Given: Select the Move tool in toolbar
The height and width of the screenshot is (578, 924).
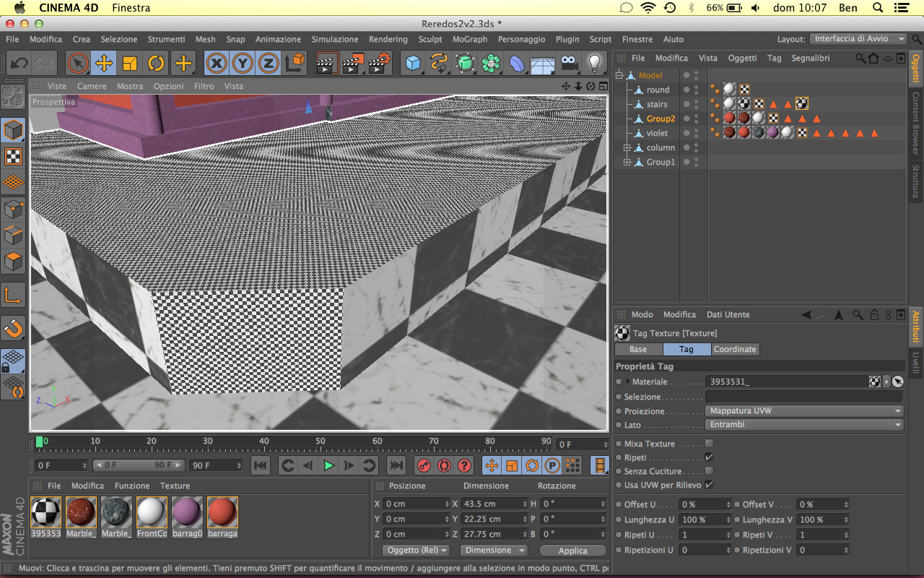Looking at the screenshot, I should click(x=104, y=64).
